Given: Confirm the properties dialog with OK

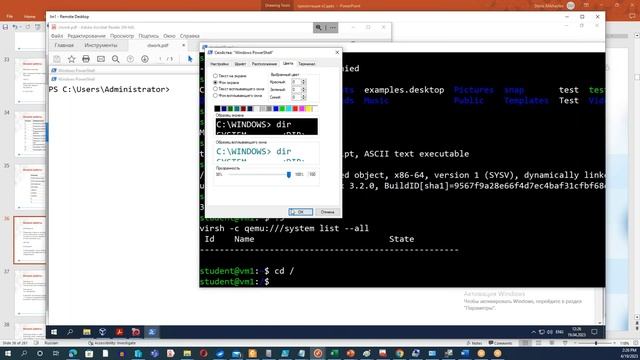Looking at the screenshot, I should point(301,212).
